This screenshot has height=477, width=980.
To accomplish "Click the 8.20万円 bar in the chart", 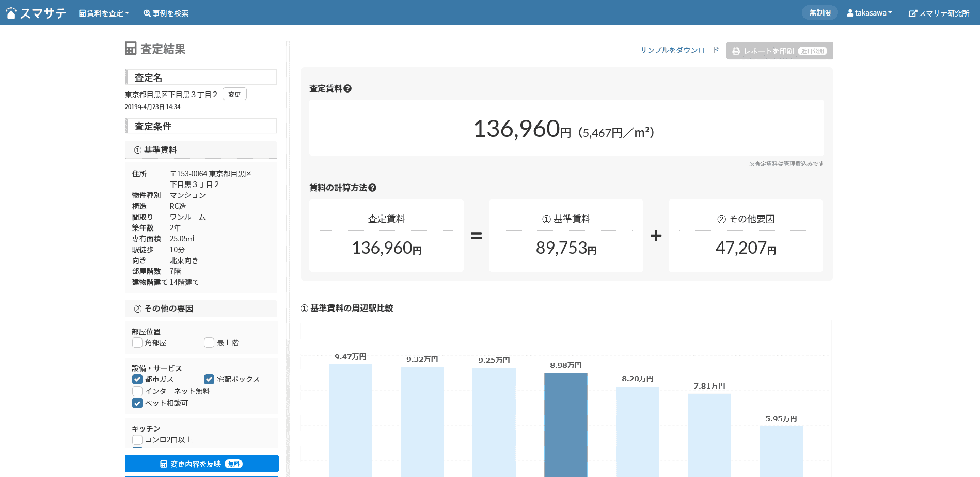I will (x=638, y=432).
